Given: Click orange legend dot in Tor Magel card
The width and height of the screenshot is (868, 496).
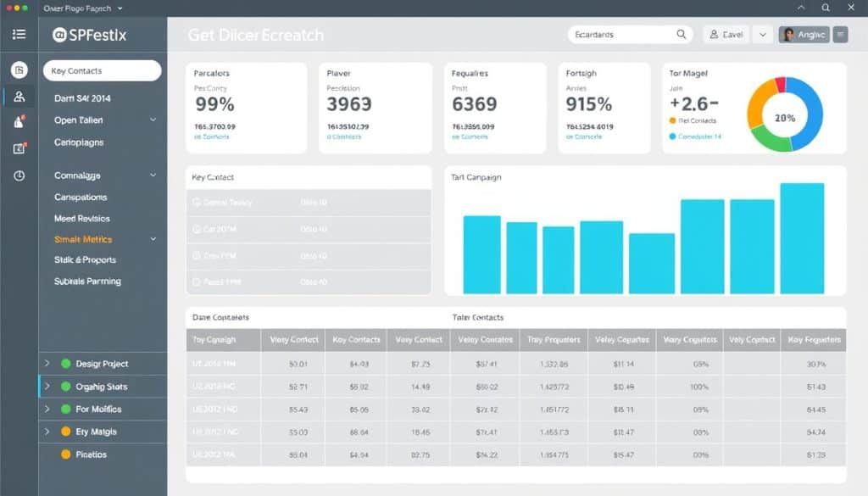Looking at the screenshot, I should point(672,120).
